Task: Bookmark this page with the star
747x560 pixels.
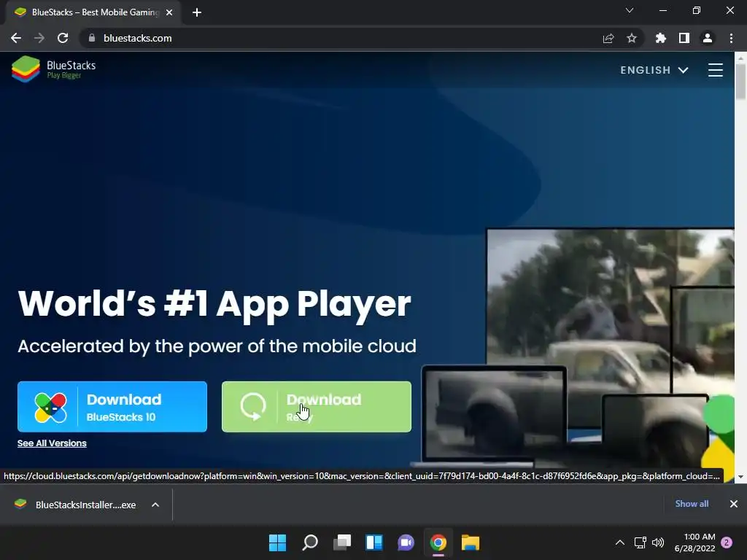Action: 632,38
